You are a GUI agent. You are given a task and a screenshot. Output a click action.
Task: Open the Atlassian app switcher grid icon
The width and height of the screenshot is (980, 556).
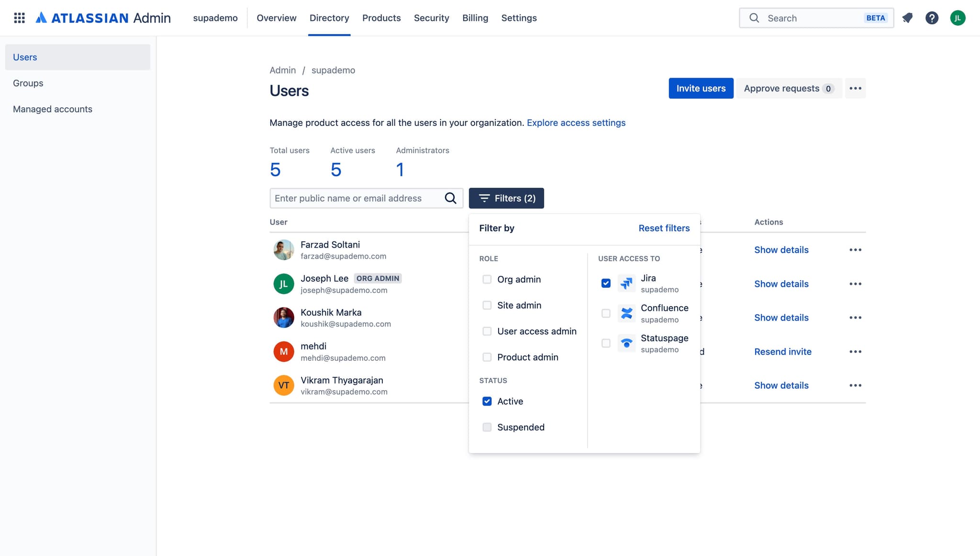[x=20, y=18]
